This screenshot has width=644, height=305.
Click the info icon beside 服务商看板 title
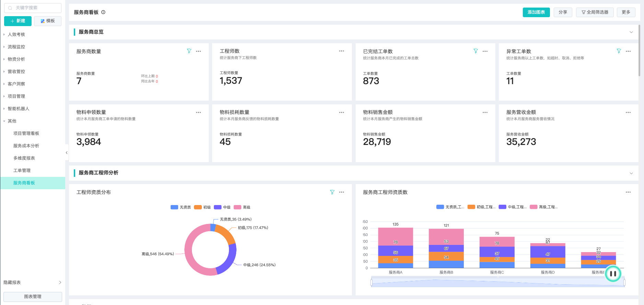pos(103,12)
